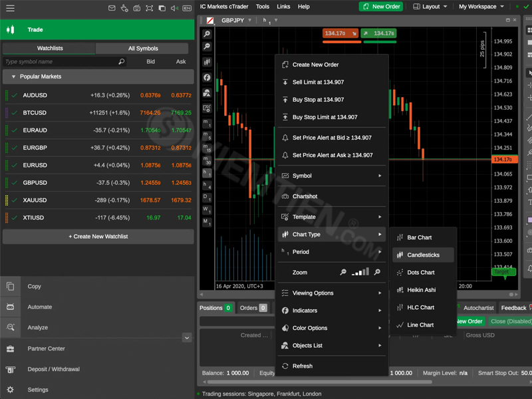Select the h4 timeframe button
The width and height of the screenshot is (532, 399).
pyautogui.click(x=207, y=185)
